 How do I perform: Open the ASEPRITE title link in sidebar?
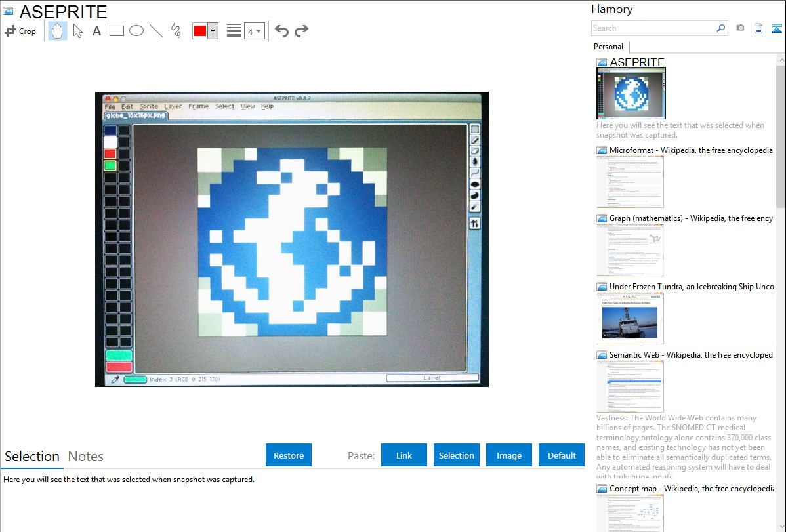tap(637, 62)
